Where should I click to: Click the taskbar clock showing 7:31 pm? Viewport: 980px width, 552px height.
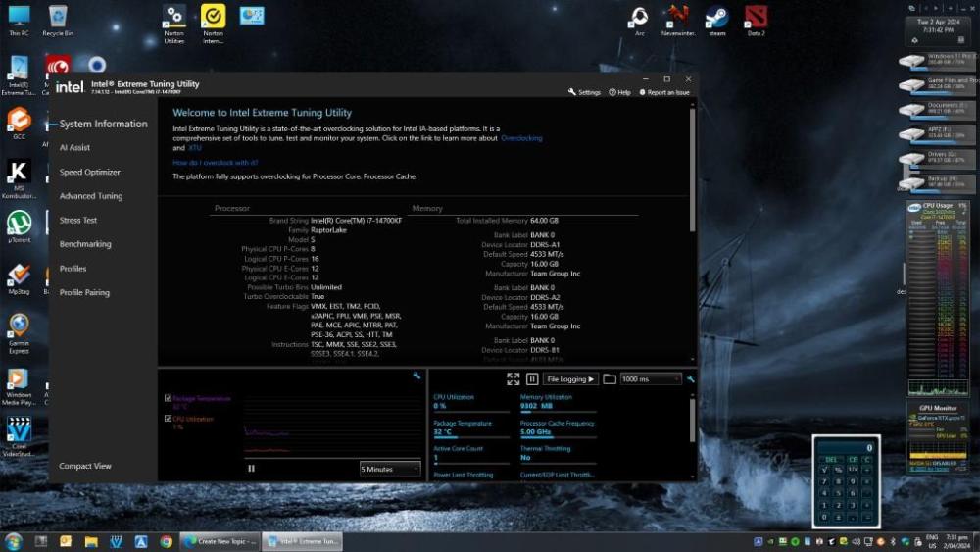pyautogui.click(x=956, y=541)
